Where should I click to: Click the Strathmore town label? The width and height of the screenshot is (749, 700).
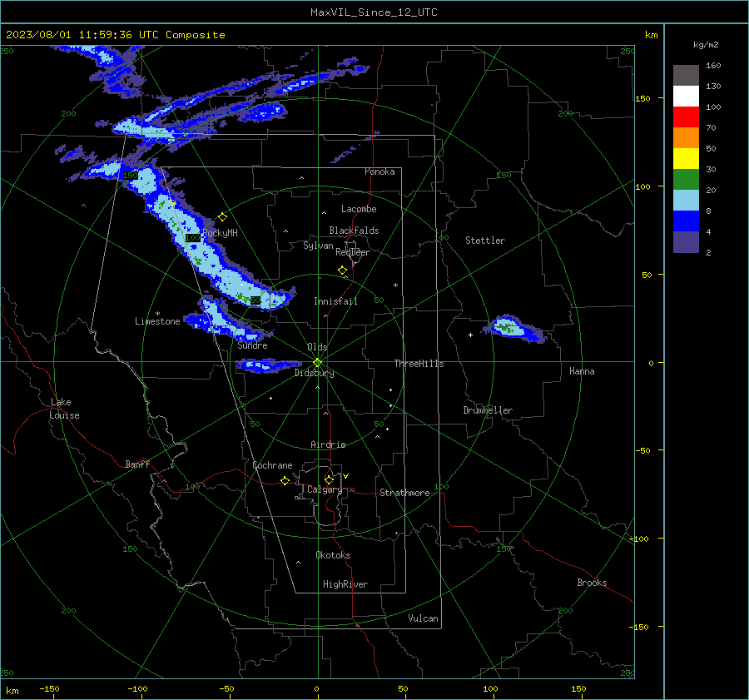(x=404, y=493)
